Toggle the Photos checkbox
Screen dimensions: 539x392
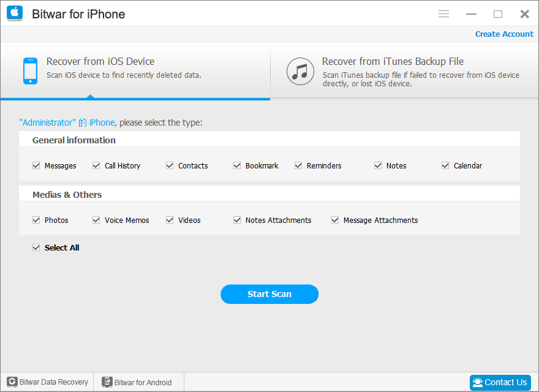[x=36, y=220]
